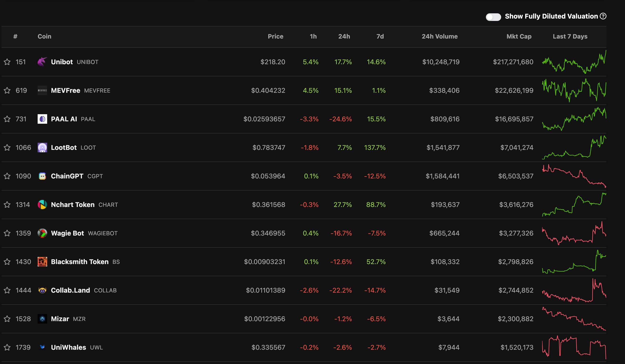Star the Wagie Bot row

click(7, 233)
